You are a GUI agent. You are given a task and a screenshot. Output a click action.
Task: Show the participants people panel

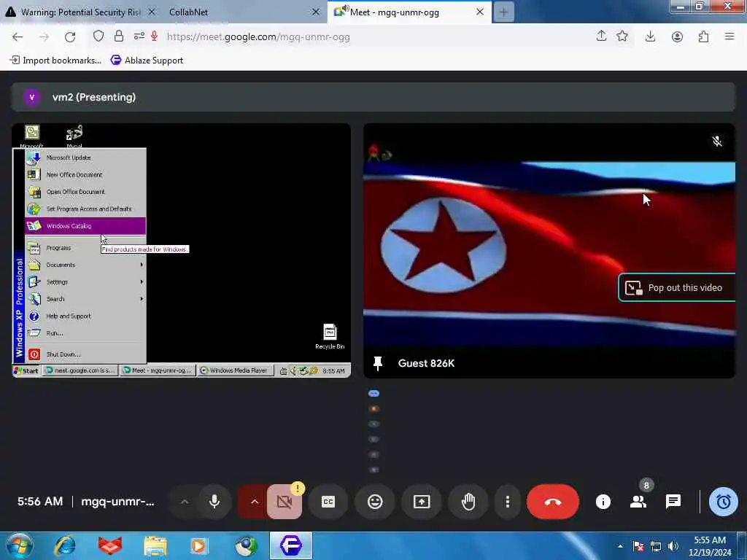click(x=638, y=502)
